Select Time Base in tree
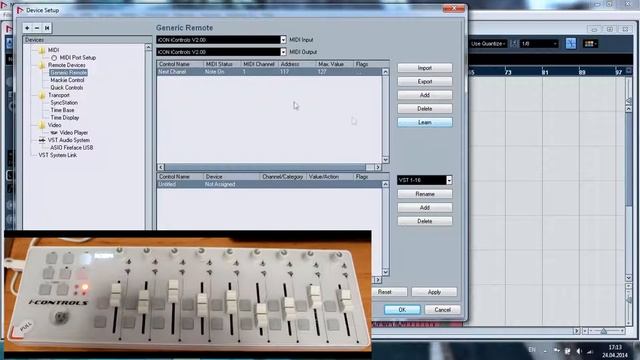640x360 pixels. pyautogui.click(x=62, y=110)
